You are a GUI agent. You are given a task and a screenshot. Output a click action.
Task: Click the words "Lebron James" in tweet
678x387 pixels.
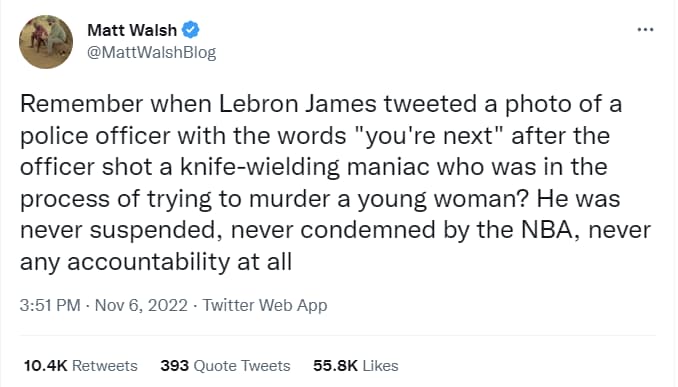297,104
